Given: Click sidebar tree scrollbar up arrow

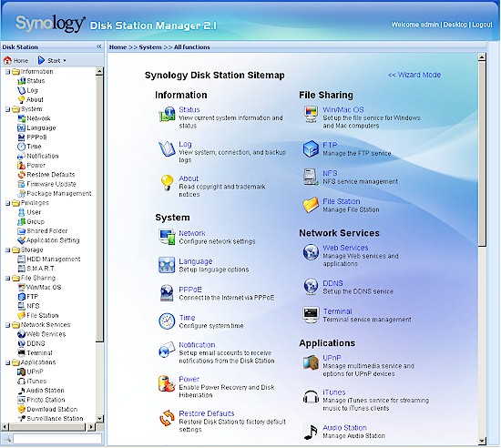Looking at the screenshot, I should pos(99,72).
